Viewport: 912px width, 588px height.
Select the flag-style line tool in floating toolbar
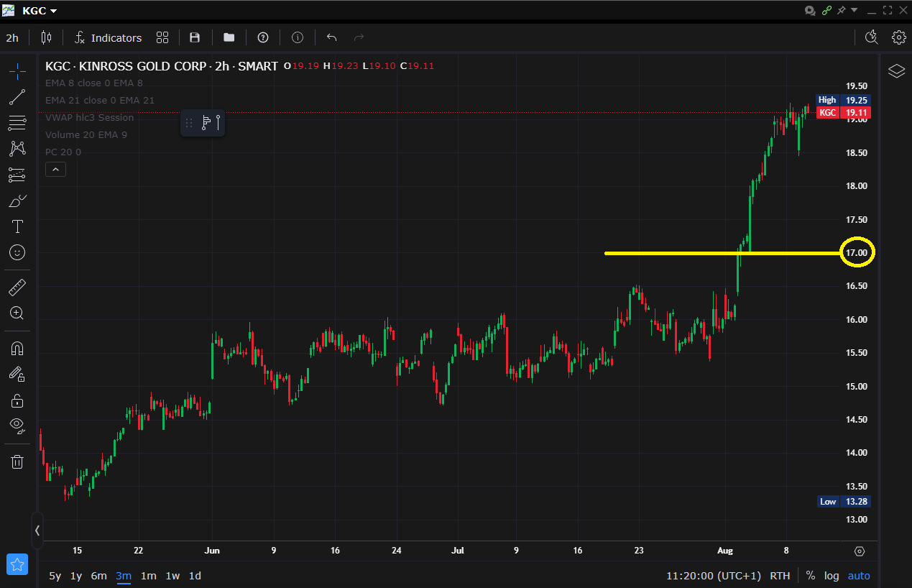pos(206,123)
